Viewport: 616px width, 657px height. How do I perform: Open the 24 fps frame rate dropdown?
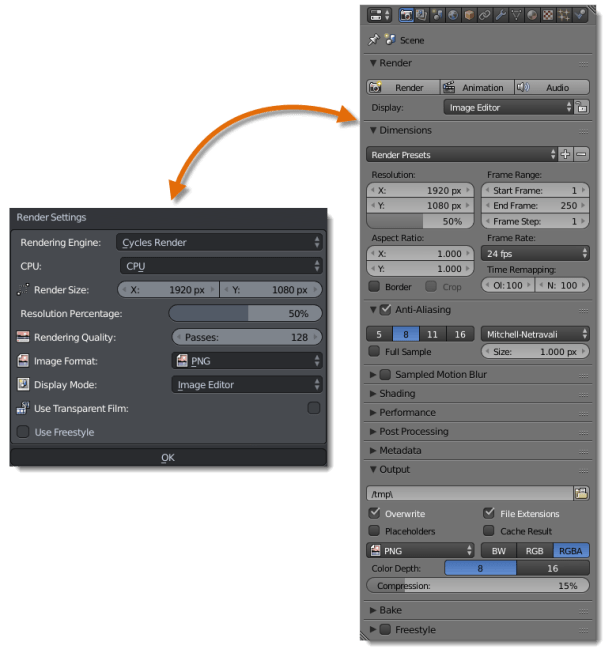point(535,253)
